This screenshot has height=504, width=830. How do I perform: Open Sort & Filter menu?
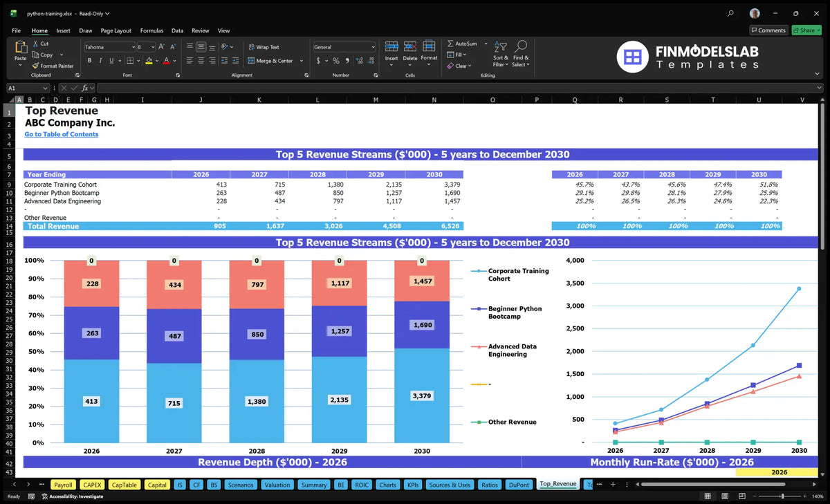pyautogui.click(x=500, y=53)
